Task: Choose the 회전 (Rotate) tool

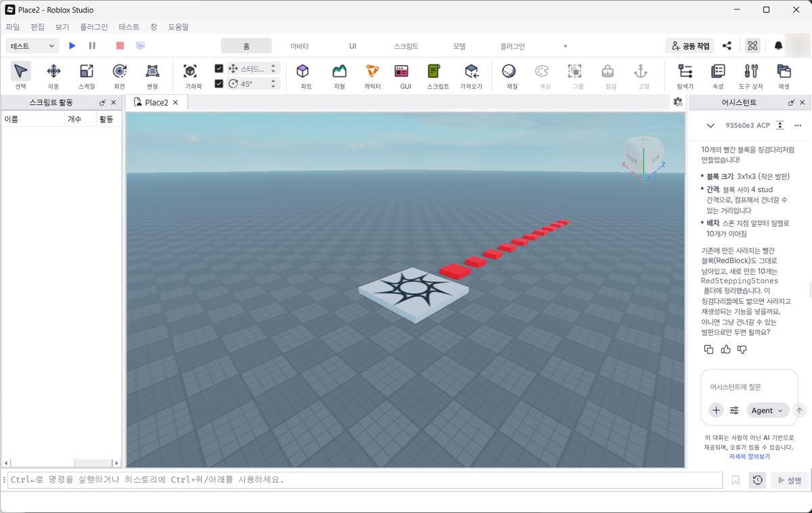Action: (x=120, y=76)
